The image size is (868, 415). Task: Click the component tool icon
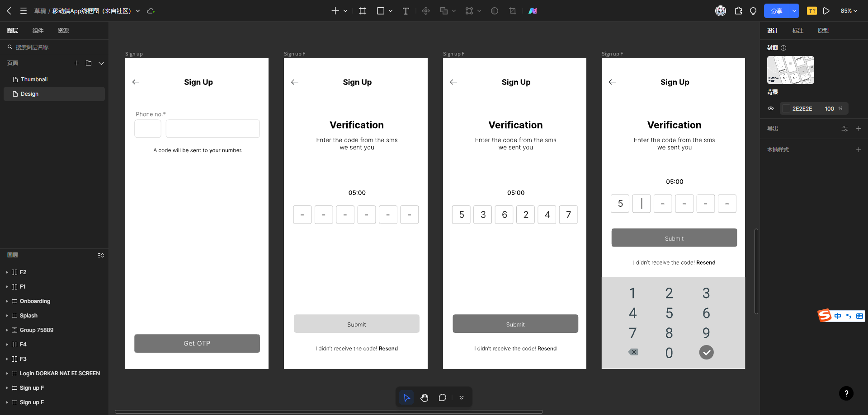(x=426, y=11)
